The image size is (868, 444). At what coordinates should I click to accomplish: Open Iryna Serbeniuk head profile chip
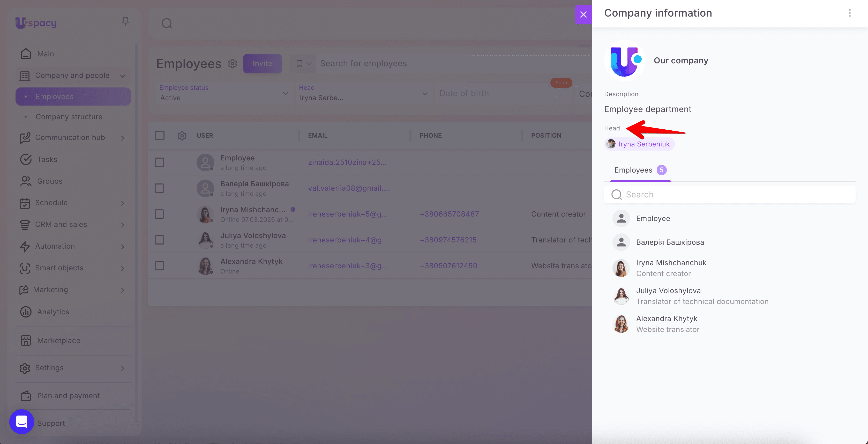[639, 144]
